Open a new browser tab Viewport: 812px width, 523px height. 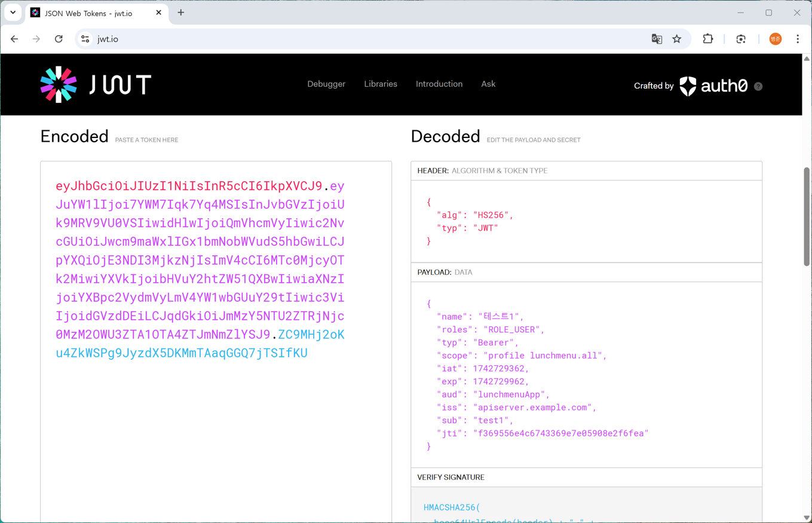tap(181, 13)
